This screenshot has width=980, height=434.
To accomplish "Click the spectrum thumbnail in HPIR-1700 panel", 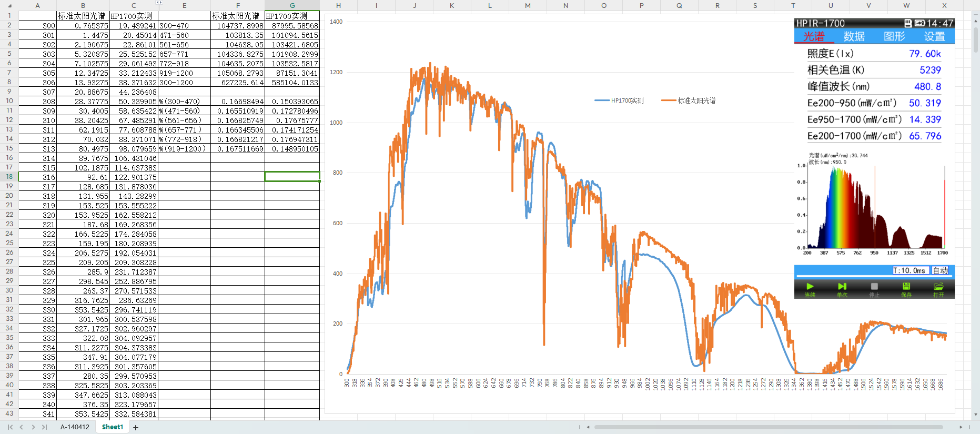I will click(x=874, y=205).
